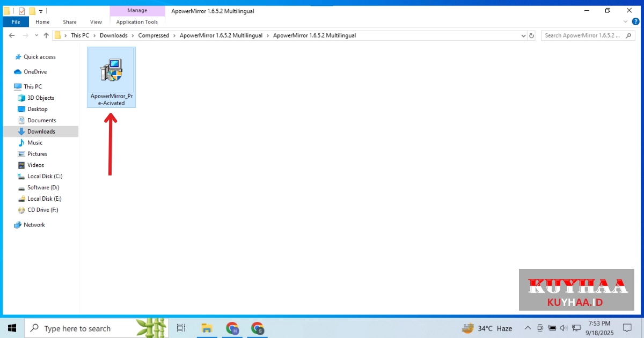This screenshot has height=338, width=644.
Task: Click the battery tray icon
Action: tap(552, 328)
